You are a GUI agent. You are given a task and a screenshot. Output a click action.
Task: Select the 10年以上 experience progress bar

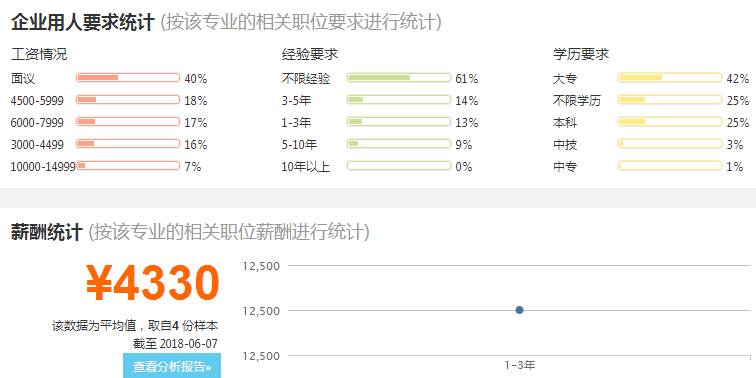point(399,166)
